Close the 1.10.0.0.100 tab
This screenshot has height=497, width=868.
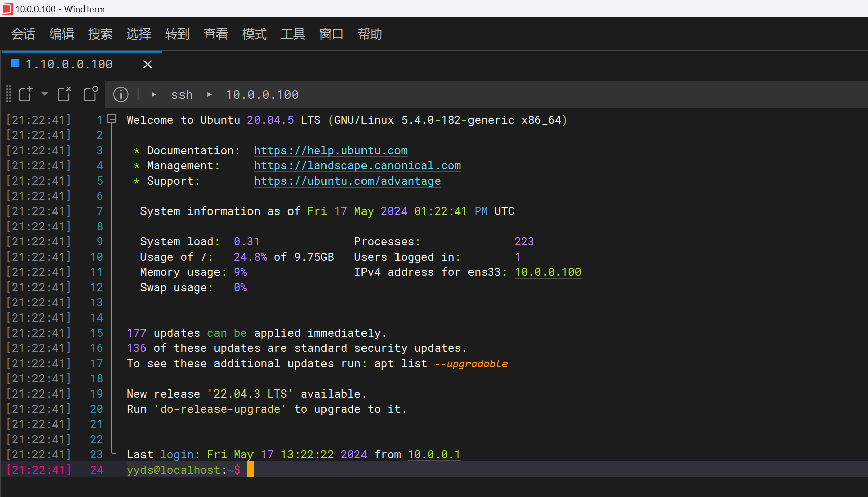point(148,64)
